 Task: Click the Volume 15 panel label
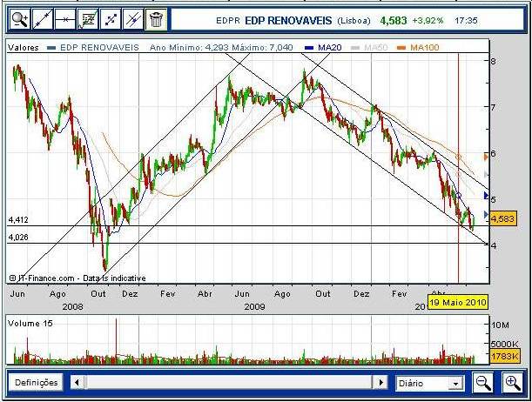(x=30, y=324)
